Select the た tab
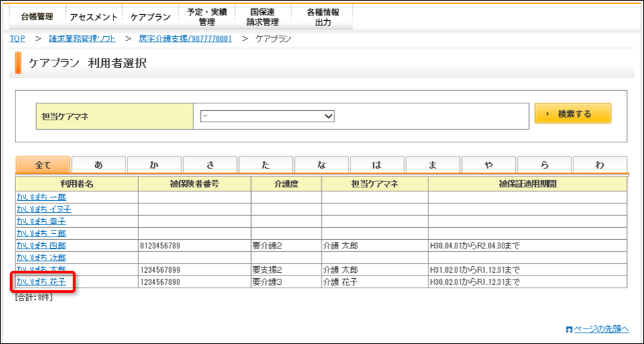Image resolution: width=644 pixels, height=344 pixels. pos(266,165)
